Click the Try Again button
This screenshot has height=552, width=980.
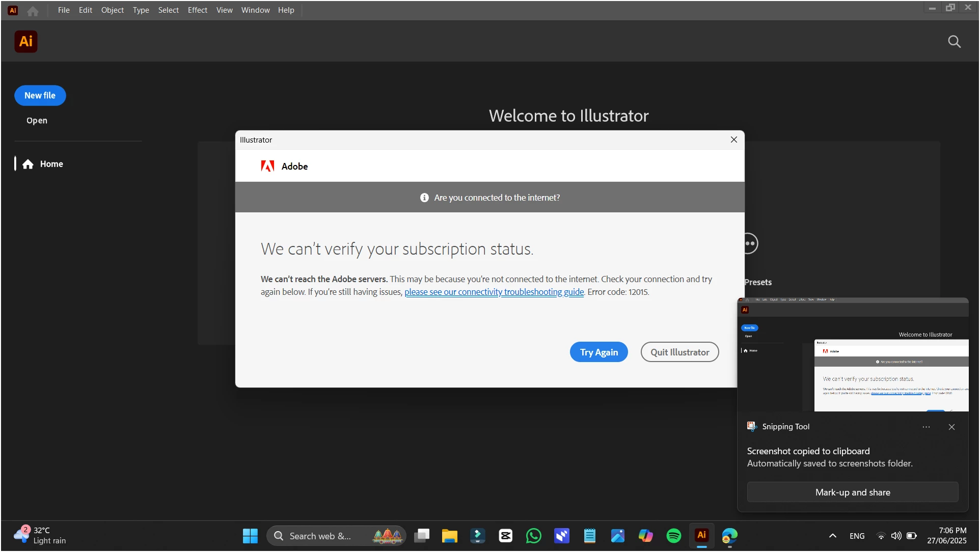[x=598, y=352]
